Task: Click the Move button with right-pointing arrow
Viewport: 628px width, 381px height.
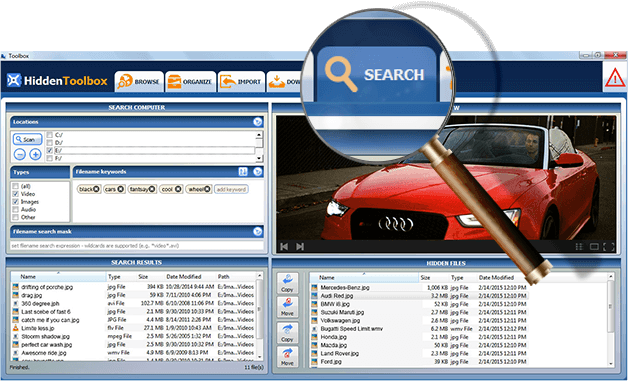Action: [287, 357]
